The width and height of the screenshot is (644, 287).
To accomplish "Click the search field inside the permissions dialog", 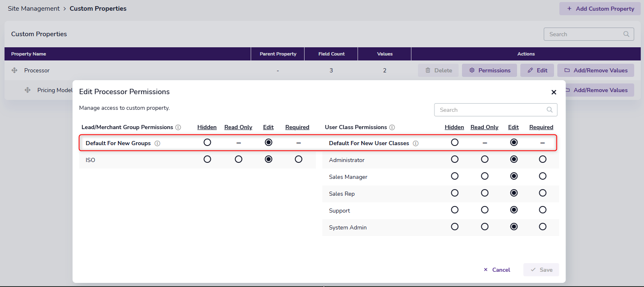I will 491,110.
